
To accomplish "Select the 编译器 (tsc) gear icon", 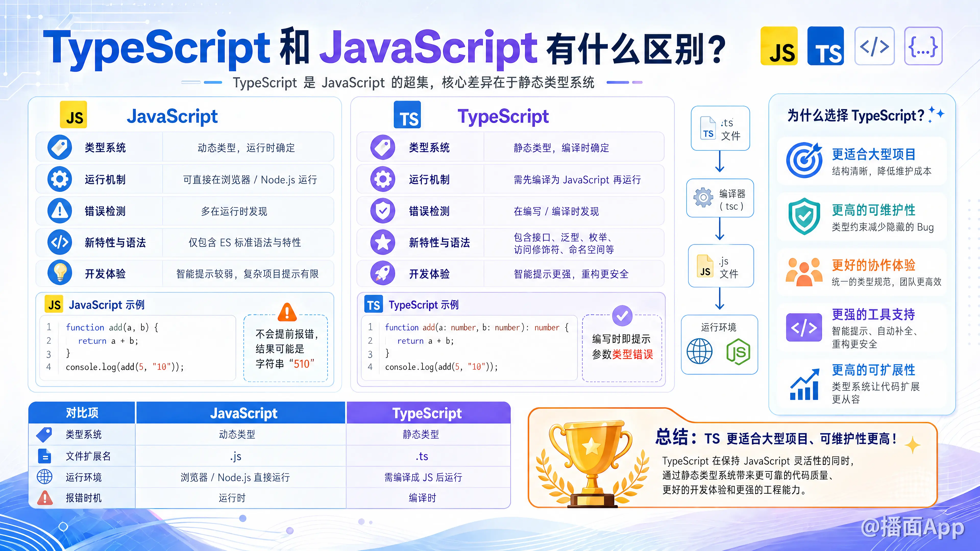I will 703,197.
